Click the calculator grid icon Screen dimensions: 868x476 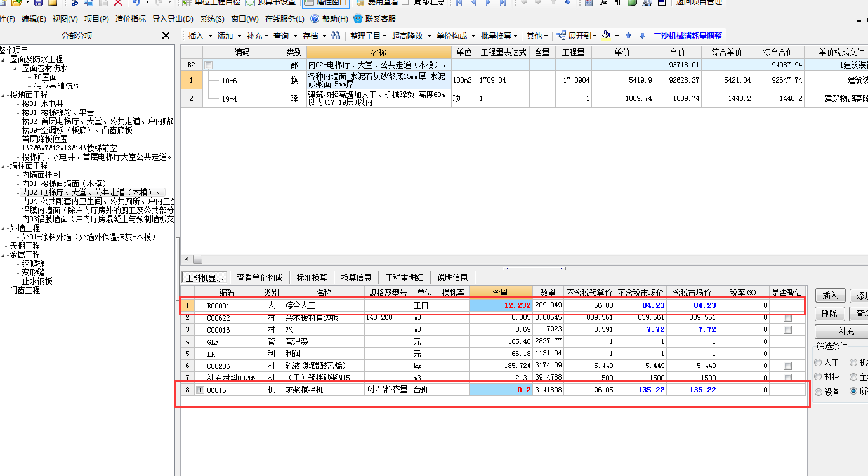pos(589,3)
